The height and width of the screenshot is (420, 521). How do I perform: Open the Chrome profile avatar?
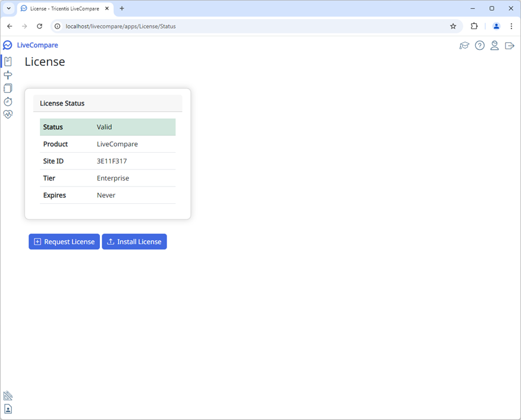496,26
